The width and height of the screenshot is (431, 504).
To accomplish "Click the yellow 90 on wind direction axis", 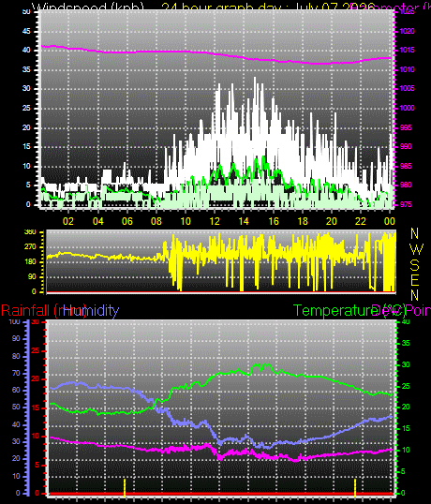I will click(32, 276).
